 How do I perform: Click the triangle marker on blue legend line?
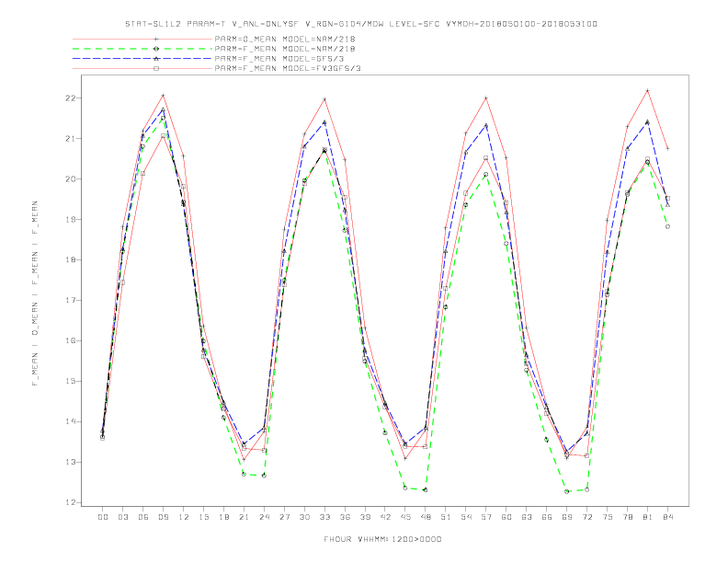pos(156,59)
